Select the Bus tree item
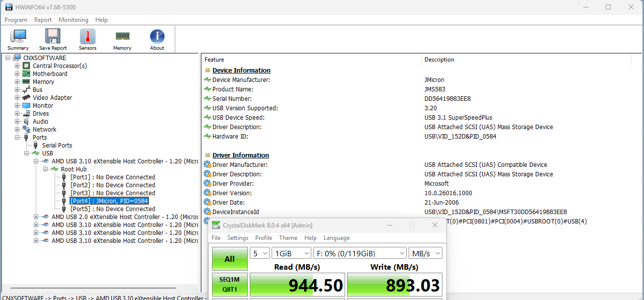Screen dimensions: 644x300 (x=38, y=90)
